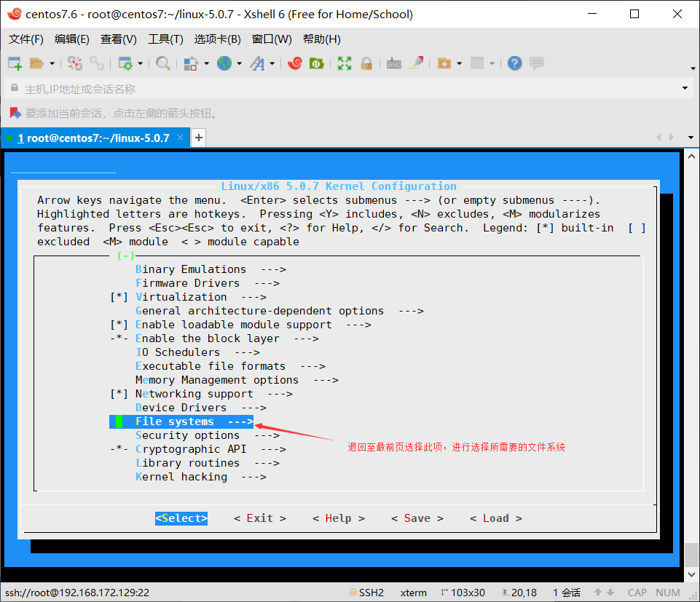Expand the new folder dropdown arrow

(x=459, y=64)
